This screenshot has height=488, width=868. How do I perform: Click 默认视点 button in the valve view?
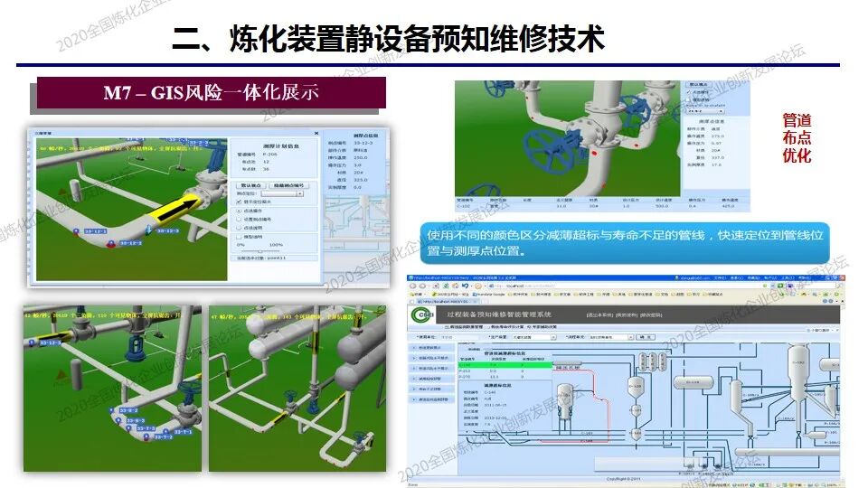[699, 84]
